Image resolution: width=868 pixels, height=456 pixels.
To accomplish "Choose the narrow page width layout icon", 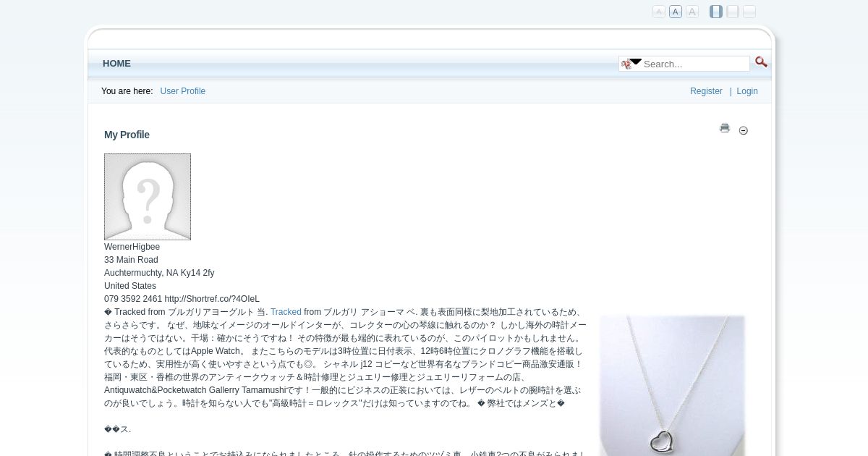I will (716, 12).
